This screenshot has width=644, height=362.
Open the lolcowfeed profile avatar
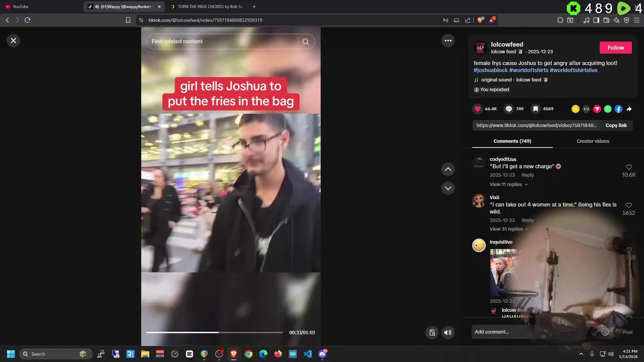480,48
